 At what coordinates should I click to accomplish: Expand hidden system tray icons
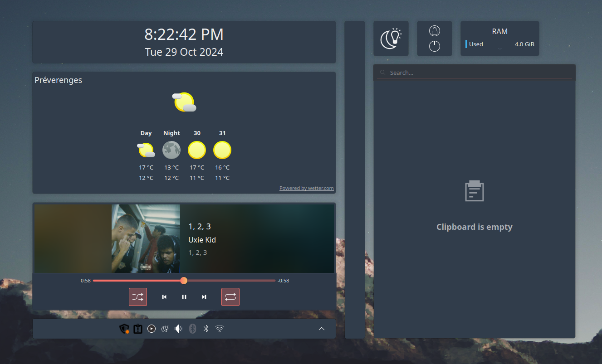click(x=322, y=329)
